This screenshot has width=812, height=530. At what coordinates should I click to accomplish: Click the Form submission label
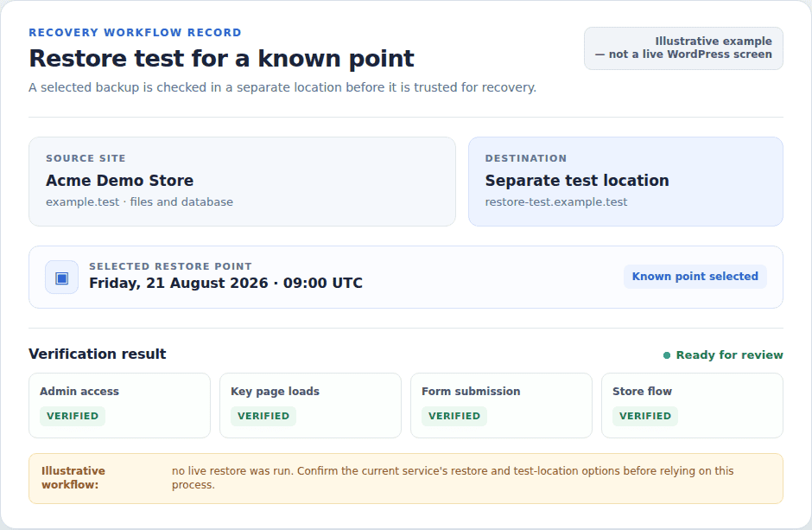pos(471,392)
